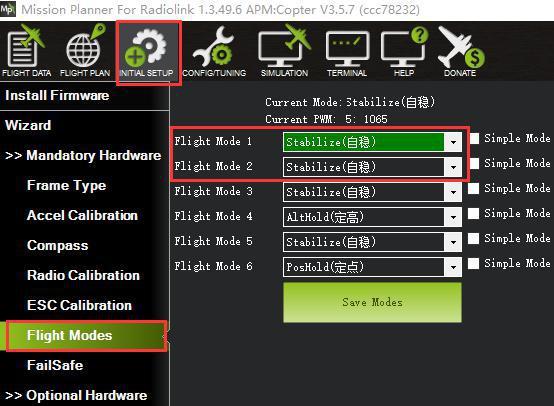
Task: Open the Radio Calibration sidebar item
Action: (x=83, y=275)
